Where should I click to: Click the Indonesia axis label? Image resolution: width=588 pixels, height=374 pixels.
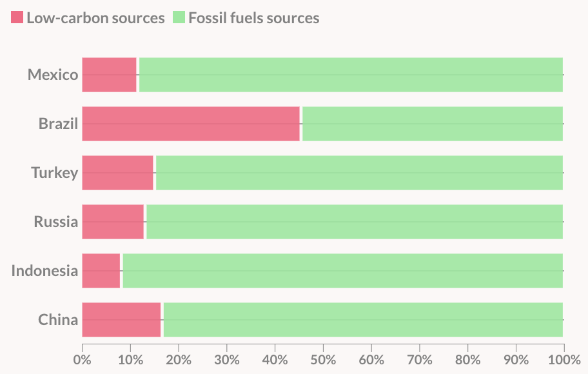click(x=44, y=271)
